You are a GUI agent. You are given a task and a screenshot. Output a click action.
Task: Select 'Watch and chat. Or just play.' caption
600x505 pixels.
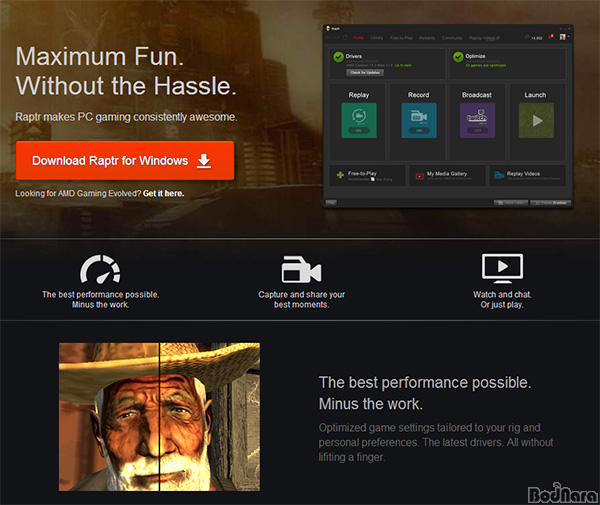(x=502, y=300)
